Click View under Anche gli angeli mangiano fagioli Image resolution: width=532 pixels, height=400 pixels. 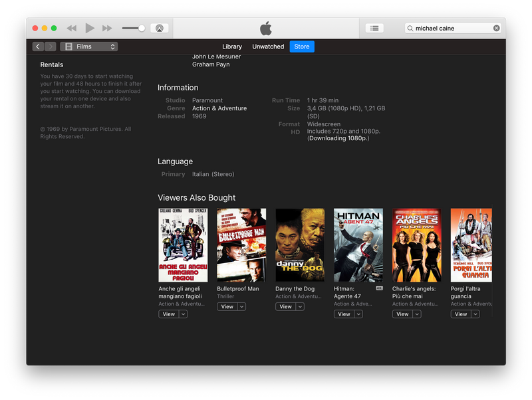(168, 314)
